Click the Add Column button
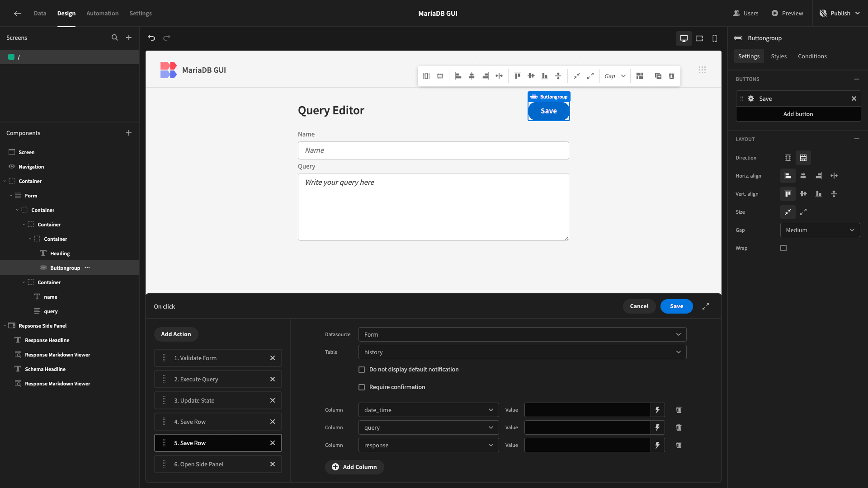The image size is (868, 488). coord(354,467)
